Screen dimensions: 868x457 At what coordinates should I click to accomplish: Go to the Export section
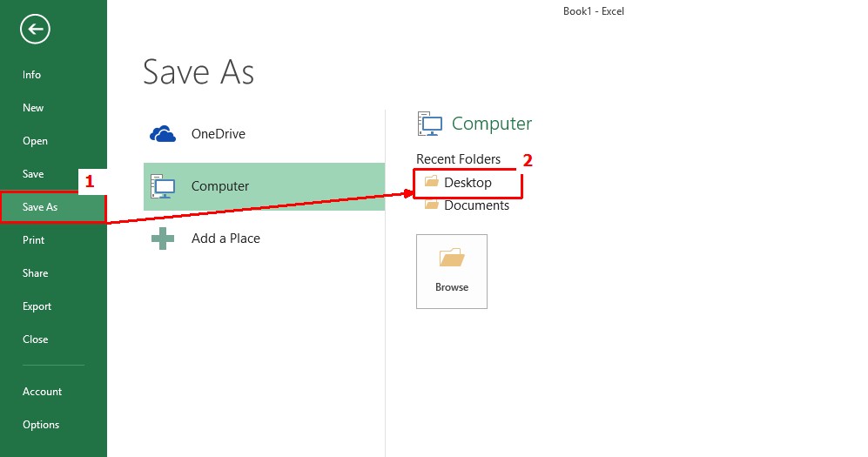coord(37,306)
